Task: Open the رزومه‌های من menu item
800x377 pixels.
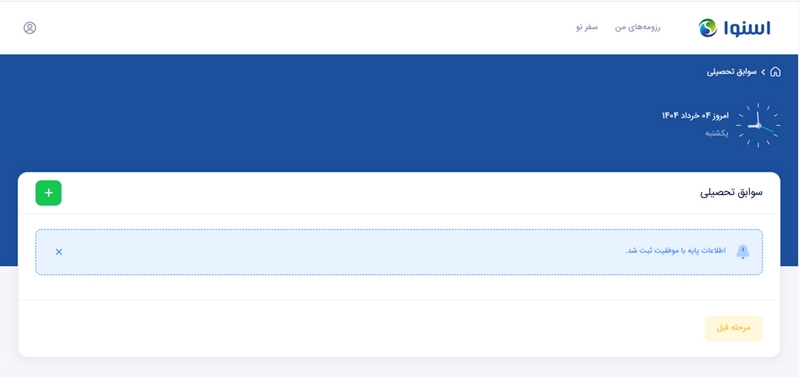Action: [x=637, y=27]
